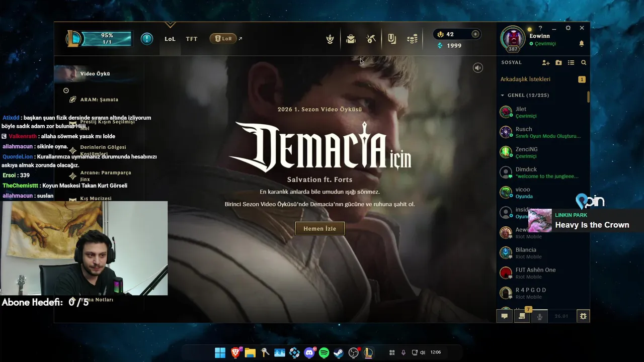
Task: Click the taskbar volume speaker icon
Action: coord(422,352)
